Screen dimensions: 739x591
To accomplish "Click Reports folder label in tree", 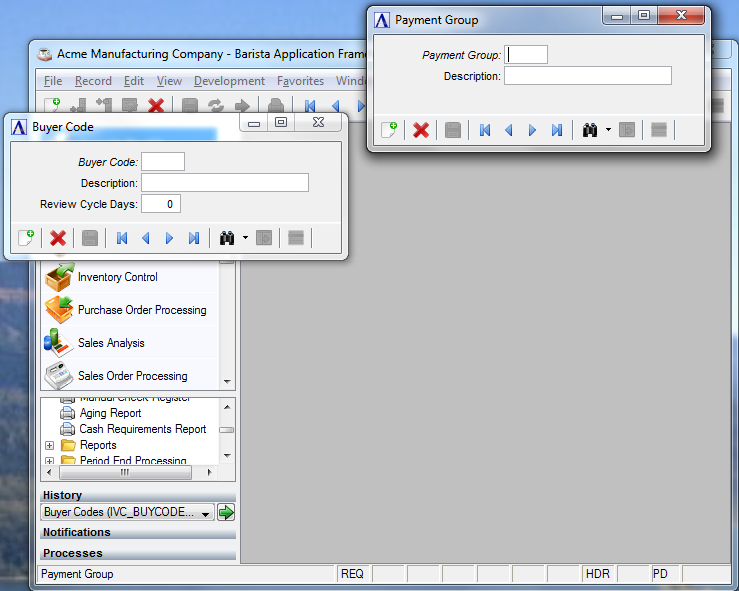I will point(98,445).
